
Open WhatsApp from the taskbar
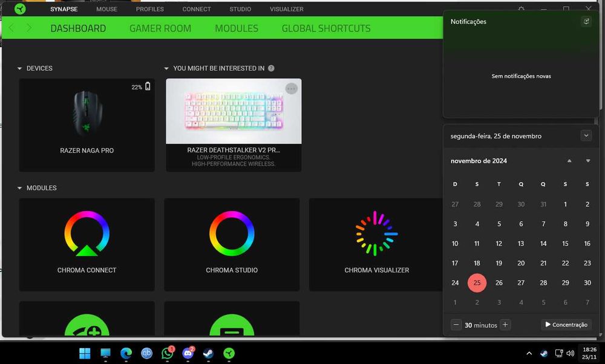pos(167,353)
